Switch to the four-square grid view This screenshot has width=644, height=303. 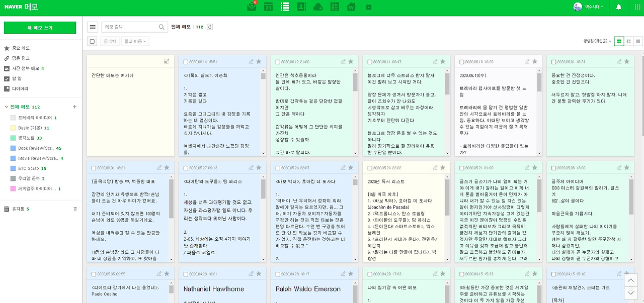[619, 41]
